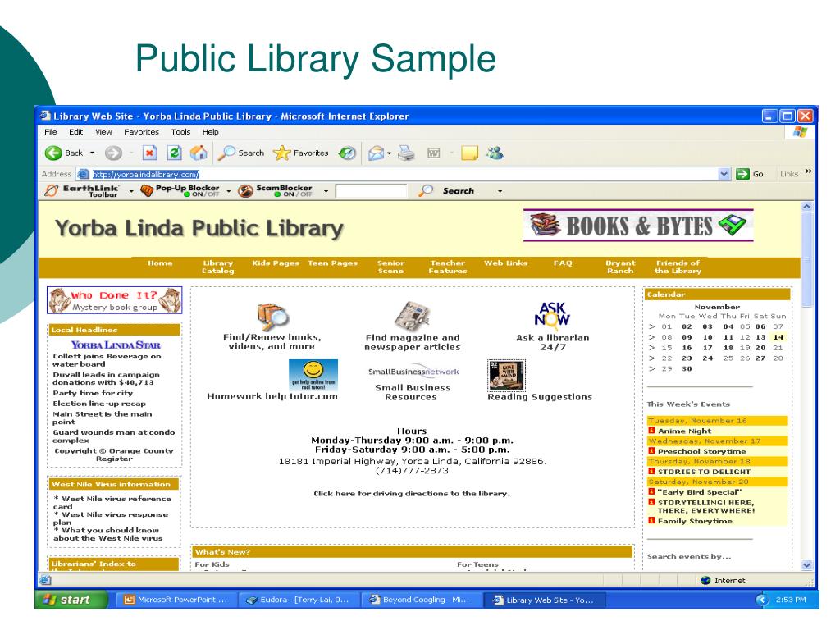The width and height of the screenshot is (840, 630).
Task: Open the Mail envelope icon
Action: (376, 153)
